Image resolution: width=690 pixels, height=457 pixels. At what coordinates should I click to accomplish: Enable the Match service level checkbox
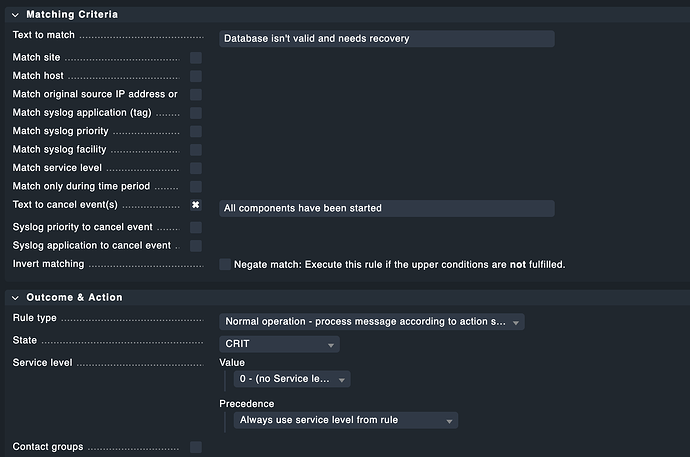[x=196, y=168]
